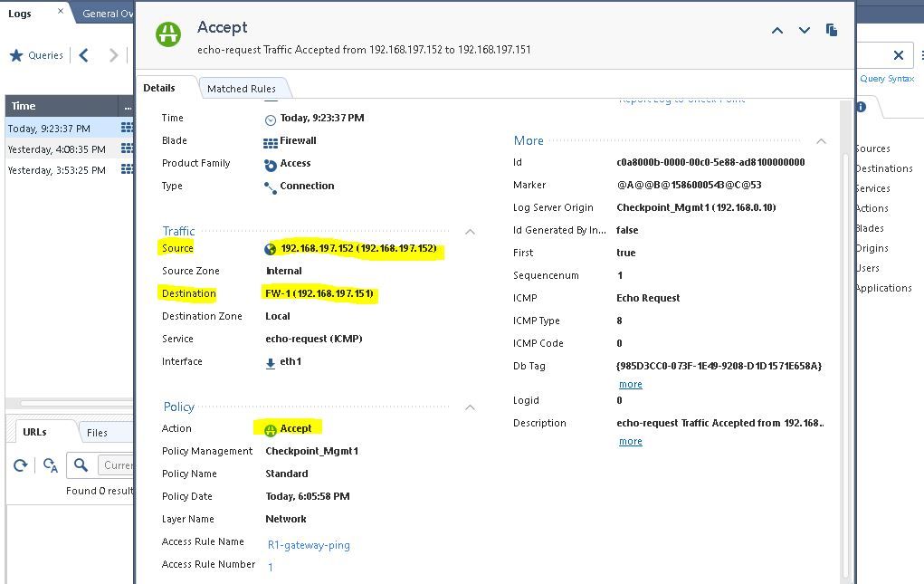
Task: Collapse the More section
Action: pyautogui.click(x=821, y=141)
